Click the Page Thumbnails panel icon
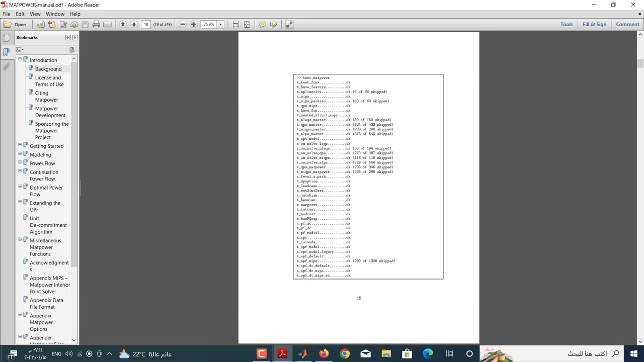The width and height of the screenshot is (644, 362). (6, 38)
